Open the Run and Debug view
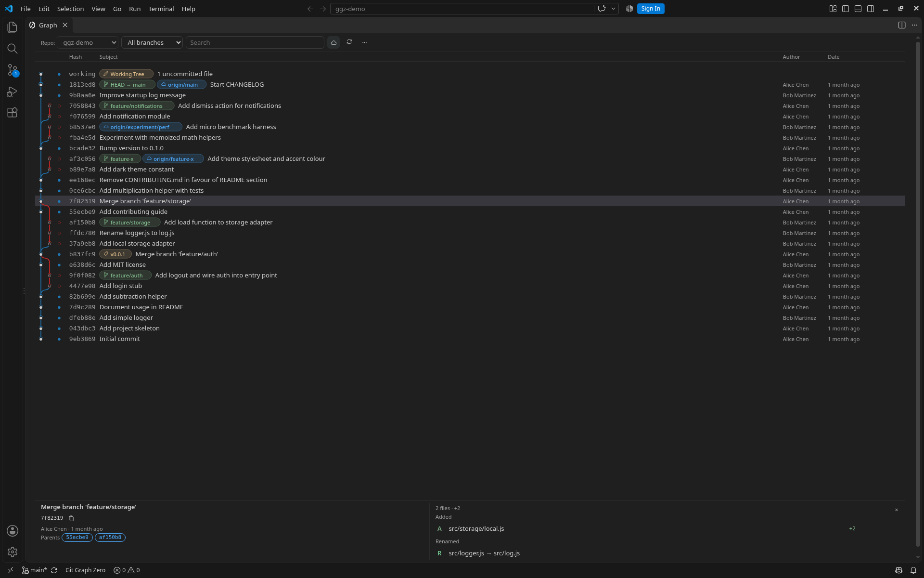 [13, 92]
